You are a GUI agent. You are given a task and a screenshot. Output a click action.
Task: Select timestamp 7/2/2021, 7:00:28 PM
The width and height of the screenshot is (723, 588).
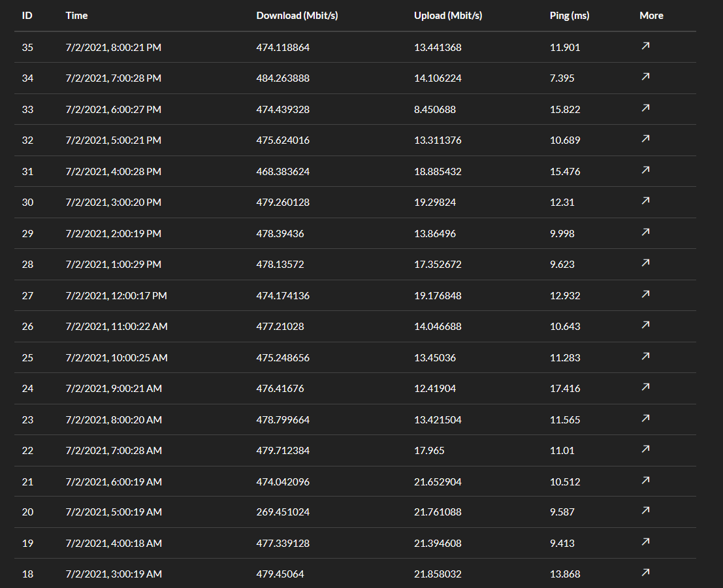(x=114, y=78)
